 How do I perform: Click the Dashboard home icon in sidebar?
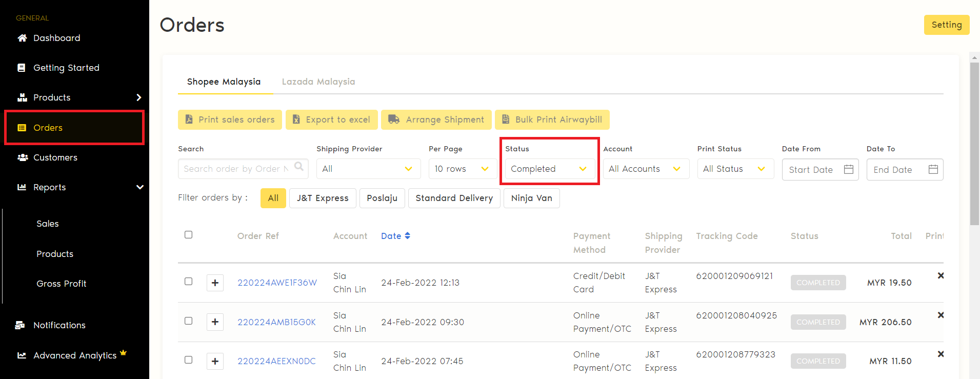click(22, 38)
